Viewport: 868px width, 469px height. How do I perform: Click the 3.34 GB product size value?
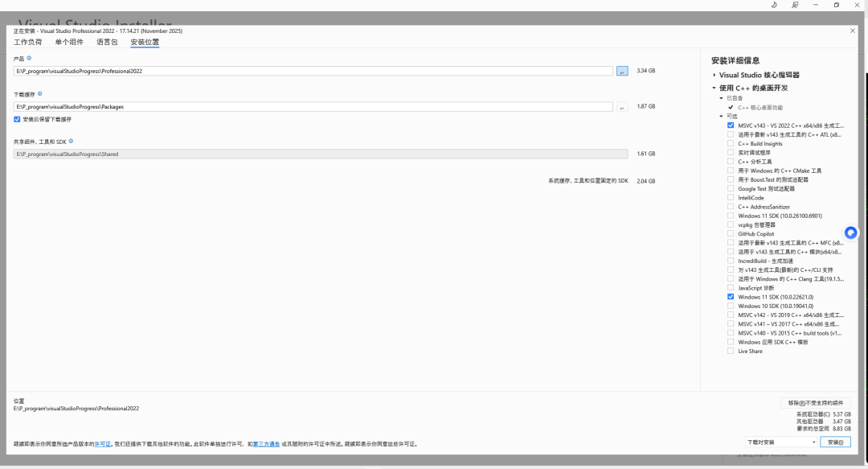646,71
